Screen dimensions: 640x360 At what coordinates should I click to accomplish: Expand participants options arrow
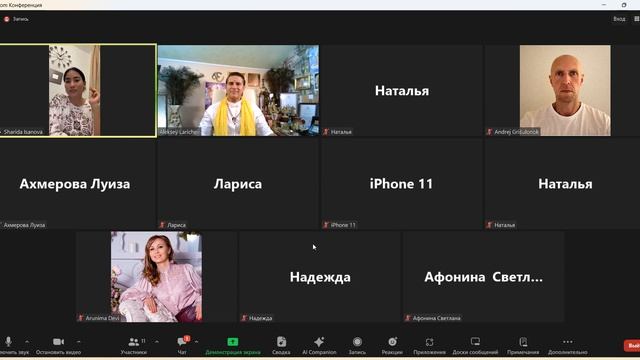[x=157, y=342]
